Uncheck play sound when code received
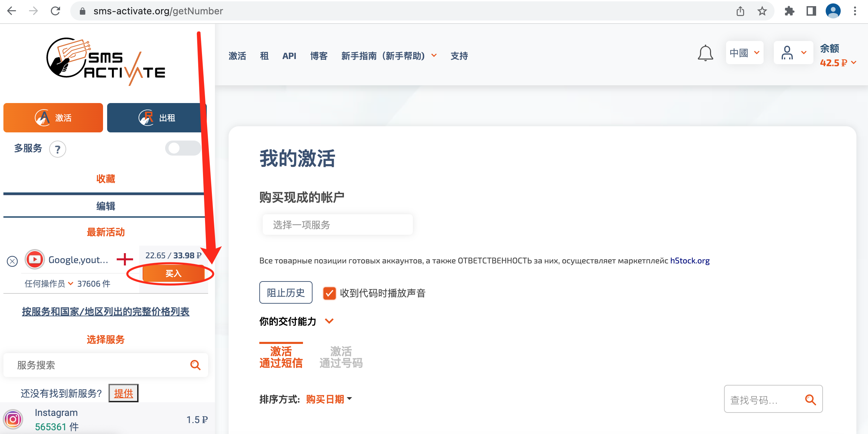The width and height of the screenshot is (868, 434). (x=329, y=293)
